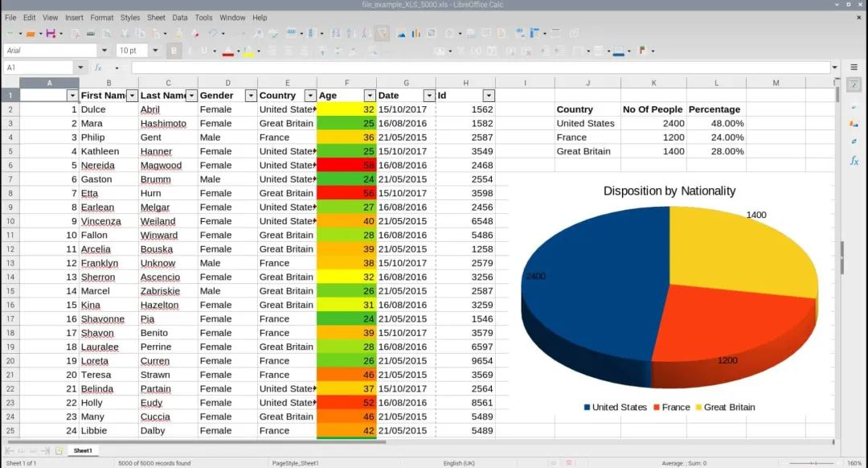Click the red font color swatch
The height and width of the screenshot is (468, 868).
pyautogui.click(x=227, y=51)
